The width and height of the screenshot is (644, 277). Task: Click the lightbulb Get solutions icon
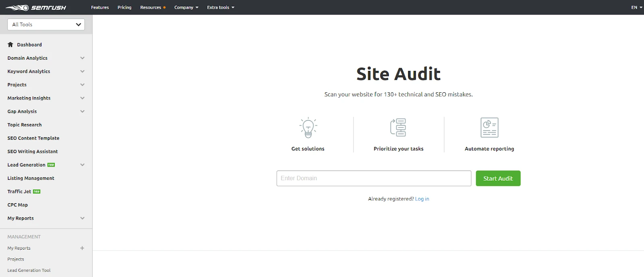point(308,128)
